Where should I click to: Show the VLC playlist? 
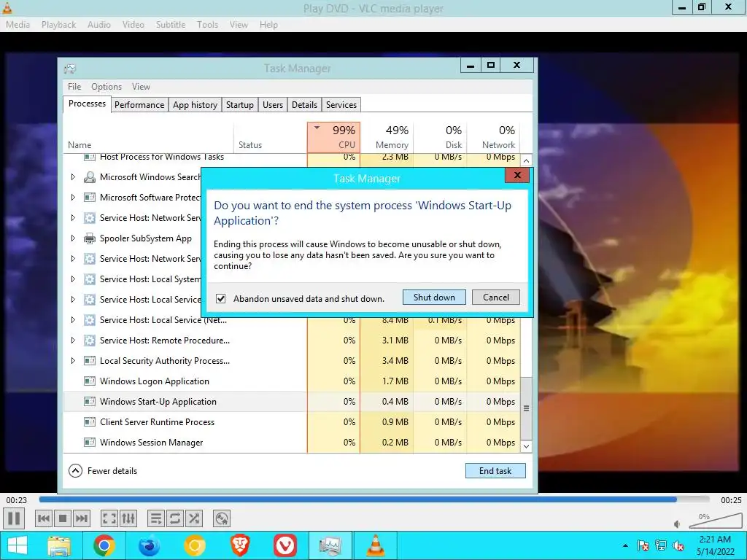tap(156, 518)
